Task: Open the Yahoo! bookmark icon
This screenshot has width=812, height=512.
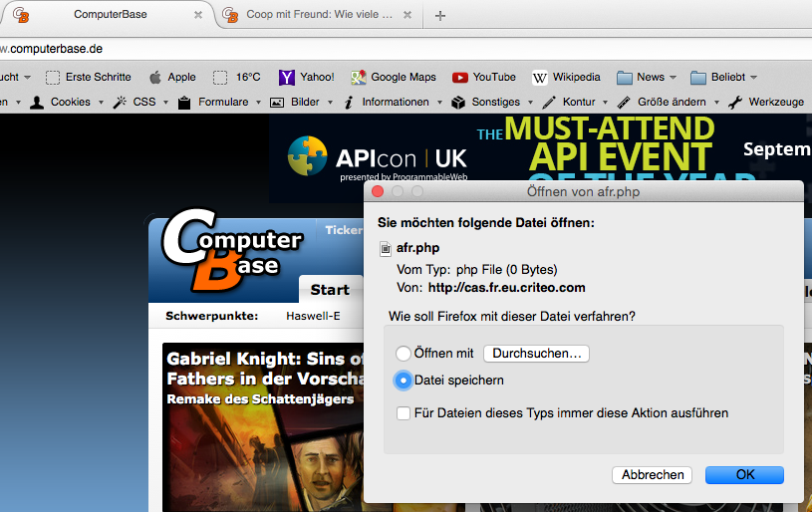Action: (286, 77)
